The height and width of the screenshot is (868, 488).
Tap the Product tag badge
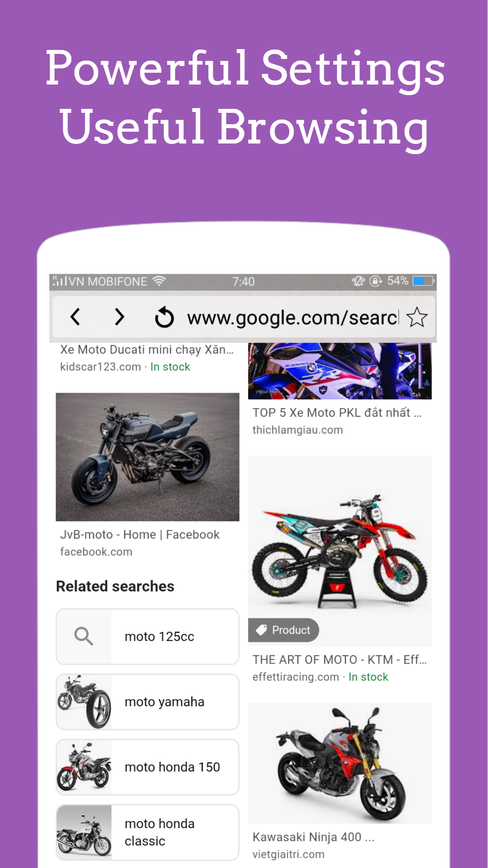pyautogui.click(x=283, y=630)
